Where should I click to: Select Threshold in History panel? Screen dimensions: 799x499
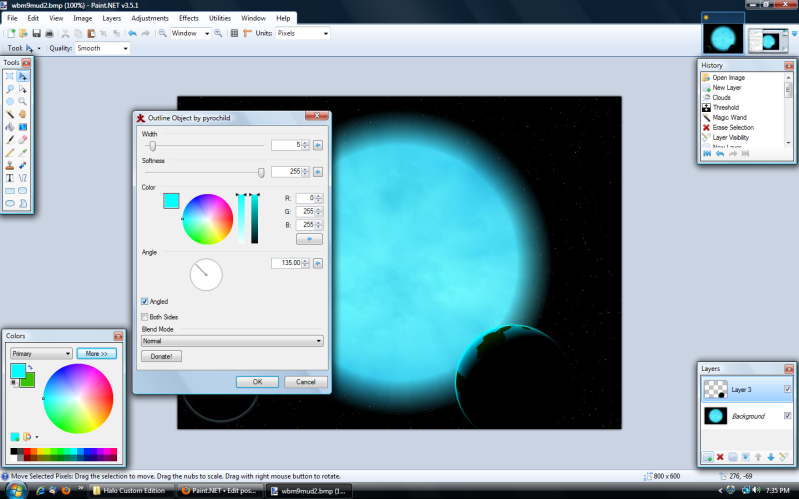coord(725,108)
